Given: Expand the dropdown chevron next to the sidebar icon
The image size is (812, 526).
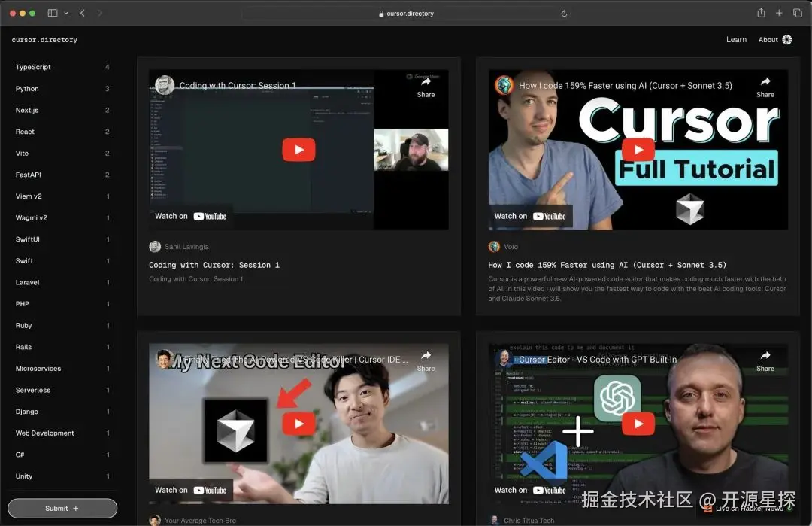Looking at the screenshot, I should click(67, 13).
